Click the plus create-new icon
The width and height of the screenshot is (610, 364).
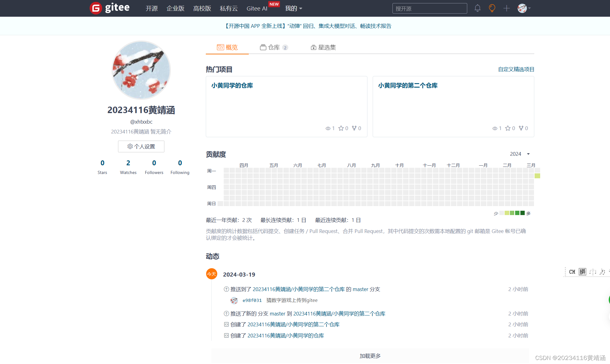point(506,8)
